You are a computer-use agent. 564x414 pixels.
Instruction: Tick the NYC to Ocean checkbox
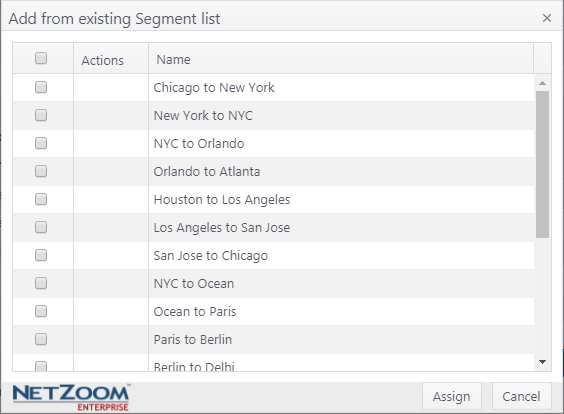tap(41, 283)
